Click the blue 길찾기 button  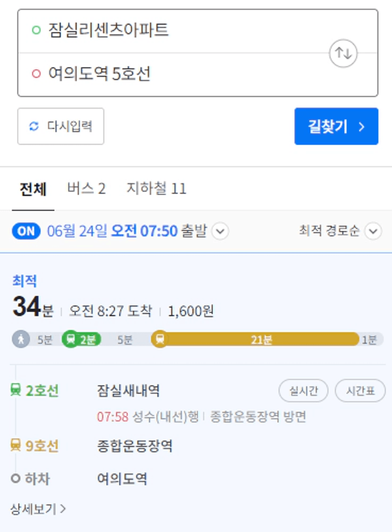[336, 126]
